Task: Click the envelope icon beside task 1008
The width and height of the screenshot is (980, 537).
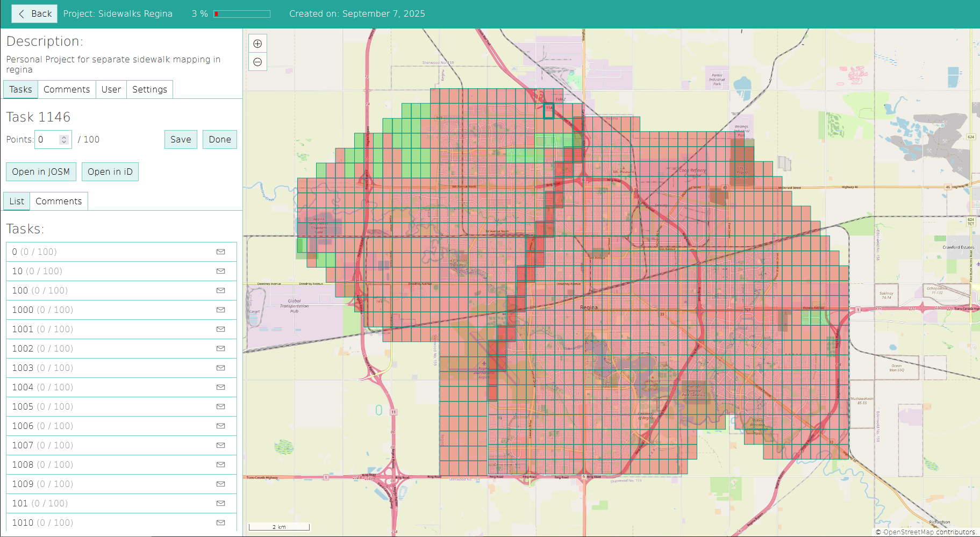Action: pos(220,464)
